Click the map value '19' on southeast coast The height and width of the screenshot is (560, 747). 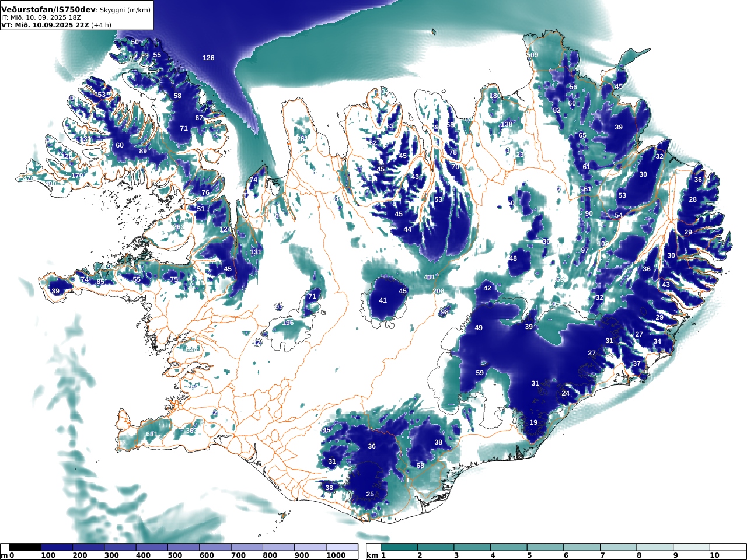(533, 422)
